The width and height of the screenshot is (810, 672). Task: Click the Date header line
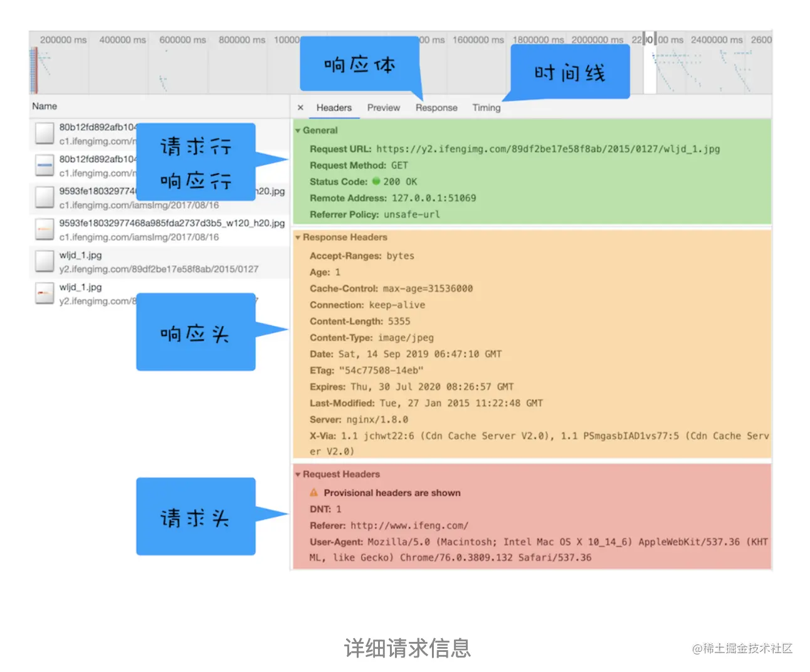click(406, 354)
